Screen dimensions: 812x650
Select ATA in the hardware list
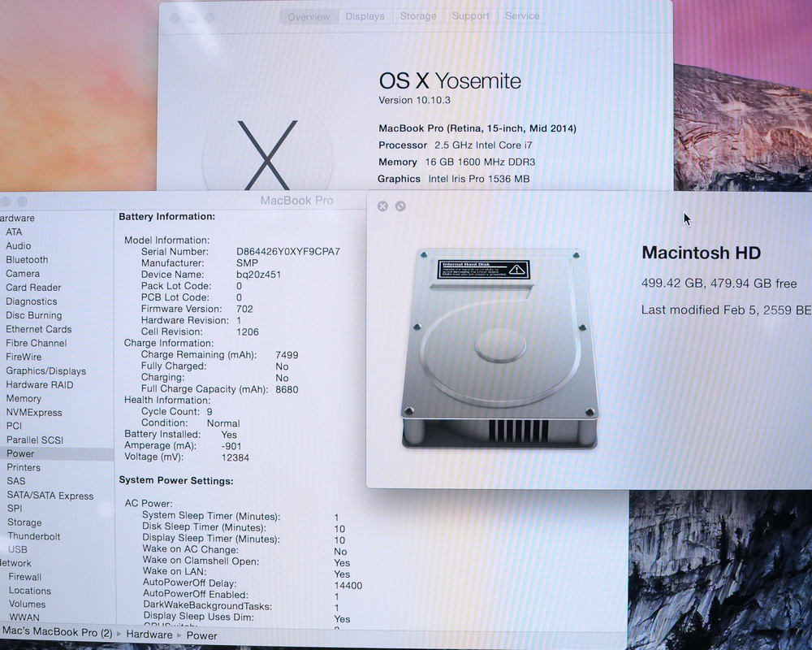tap(14, 232)
